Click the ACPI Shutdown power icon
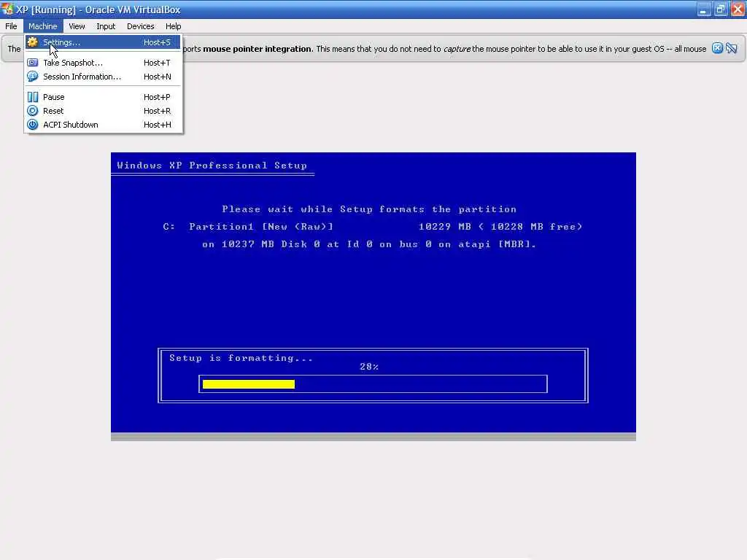This screenshot has width=747, height=560. point(32,124)
